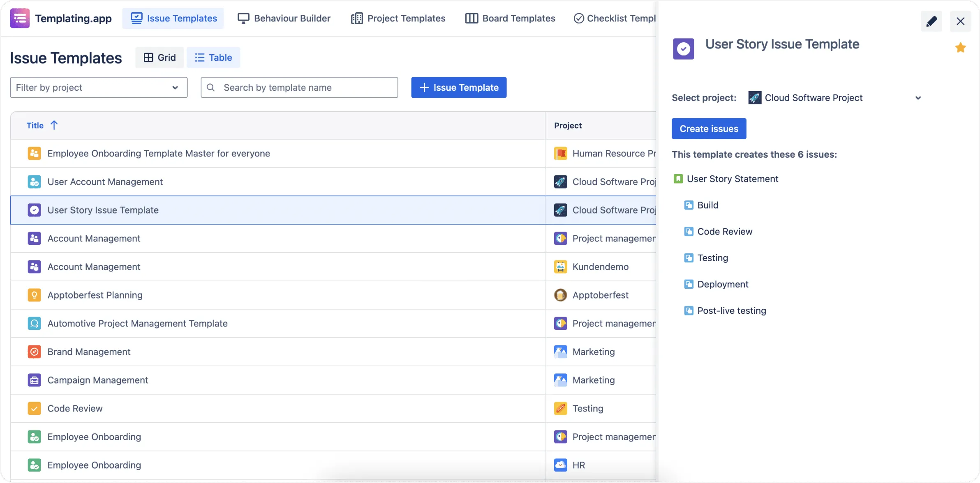Click the User Story Issue Template panel icon
The width and height of the screenshot is (980, 483).
pyautogui.click(x=683, y=49)
